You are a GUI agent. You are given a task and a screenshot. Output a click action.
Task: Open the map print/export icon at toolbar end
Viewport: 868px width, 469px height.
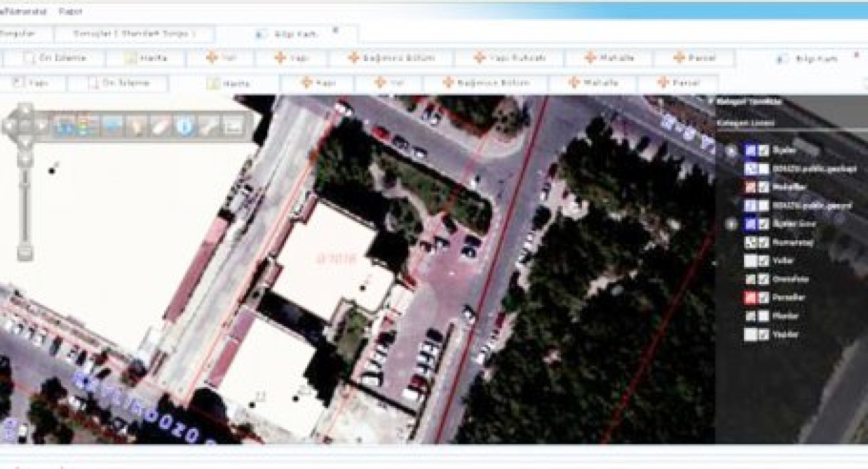tap(233, 125)
